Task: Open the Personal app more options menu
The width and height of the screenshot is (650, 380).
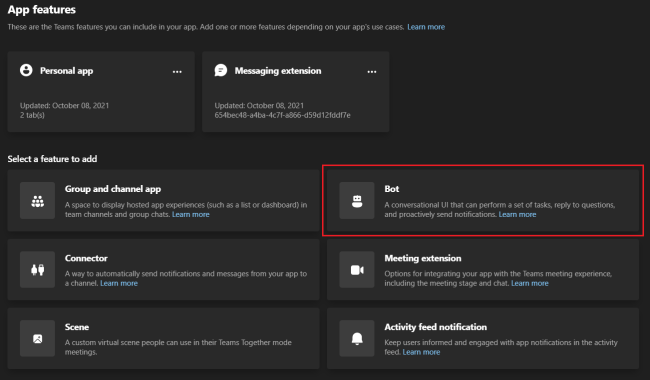Action: 177,71
